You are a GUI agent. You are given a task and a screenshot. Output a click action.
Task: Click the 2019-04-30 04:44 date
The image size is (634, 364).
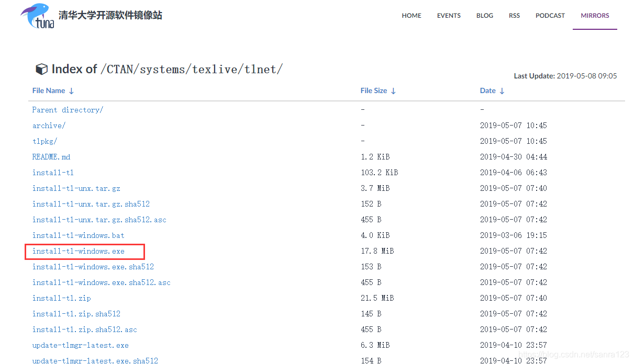coord(513,157)
